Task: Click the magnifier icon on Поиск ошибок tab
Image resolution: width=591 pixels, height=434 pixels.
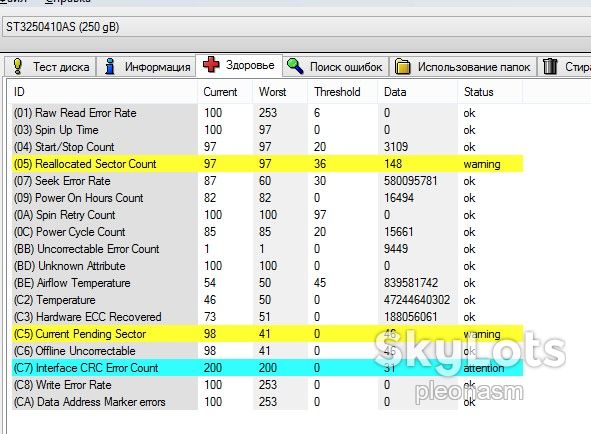Action: click(295, 66)
